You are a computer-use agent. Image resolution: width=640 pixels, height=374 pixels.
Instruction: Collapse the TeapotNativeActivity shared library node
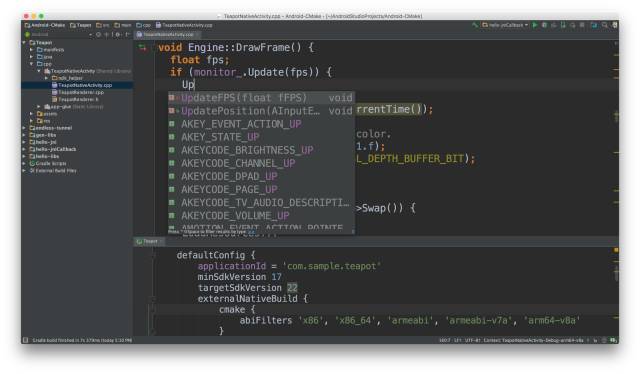pyautogui.click(x=39, y=71)
